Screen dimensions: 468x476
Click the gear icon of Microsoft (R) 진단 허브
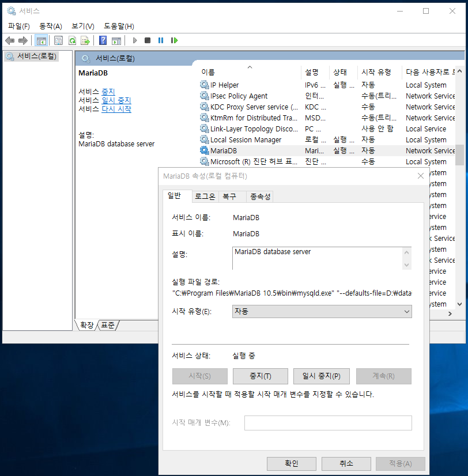click(204, 161)
